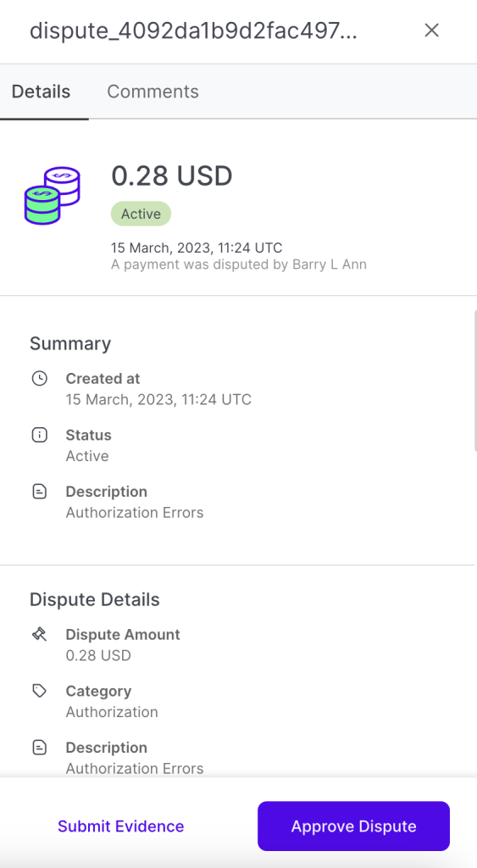Click the green Active status badge
The height and width of the screenshot is (868, 477).
(x=141, y=214)
